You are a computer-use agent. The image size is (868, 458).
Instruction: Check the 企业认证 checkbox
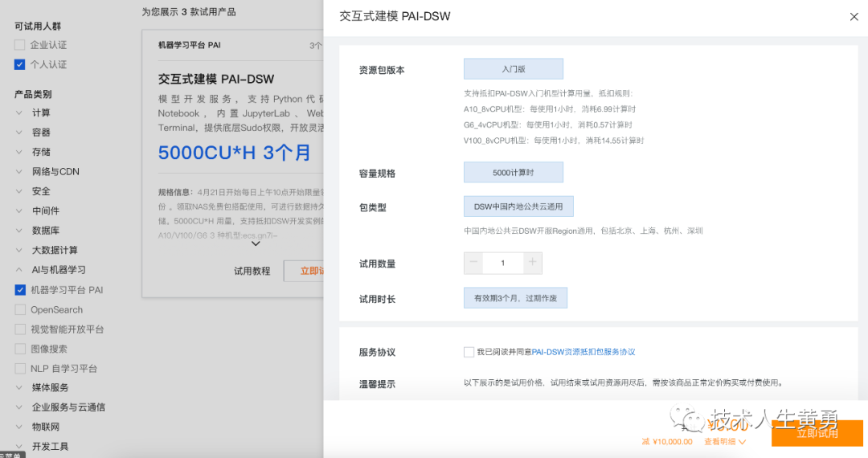[x=20, y=45]
